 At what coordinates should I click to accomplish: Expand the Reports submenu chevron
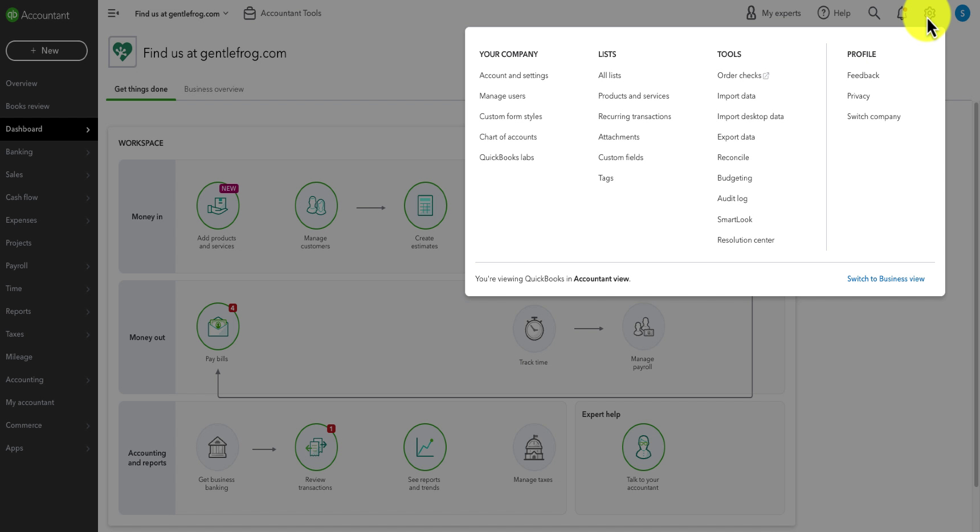(x=88, y=312)
